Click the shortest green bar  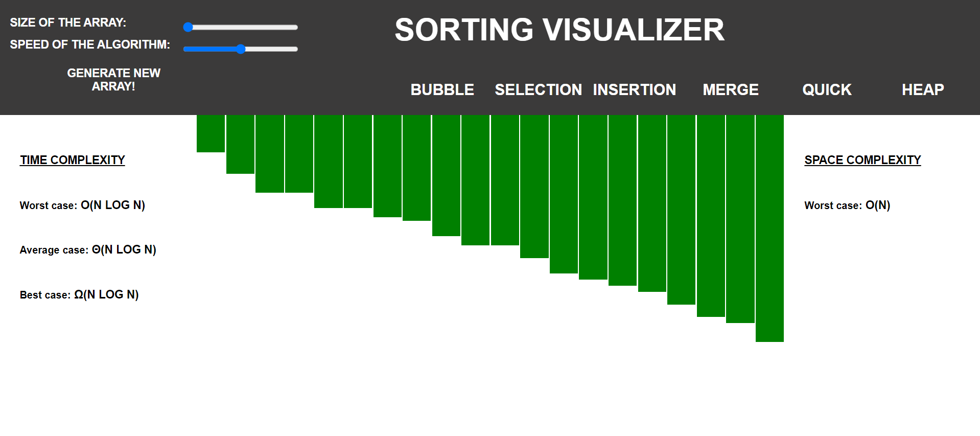pos(211,133)
